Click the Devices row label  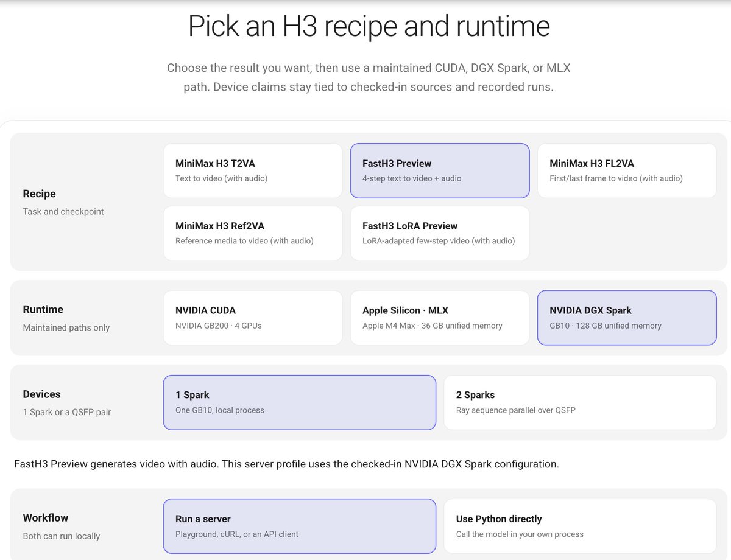41,394
